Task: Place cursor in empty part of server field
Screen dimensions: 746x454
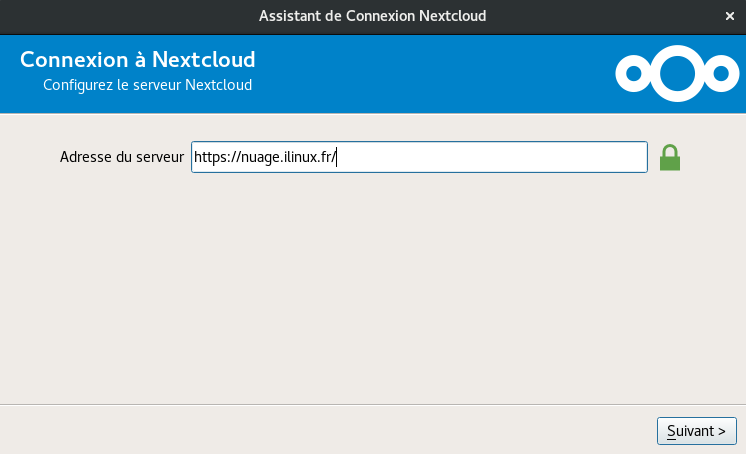Action: pos(500,157)
